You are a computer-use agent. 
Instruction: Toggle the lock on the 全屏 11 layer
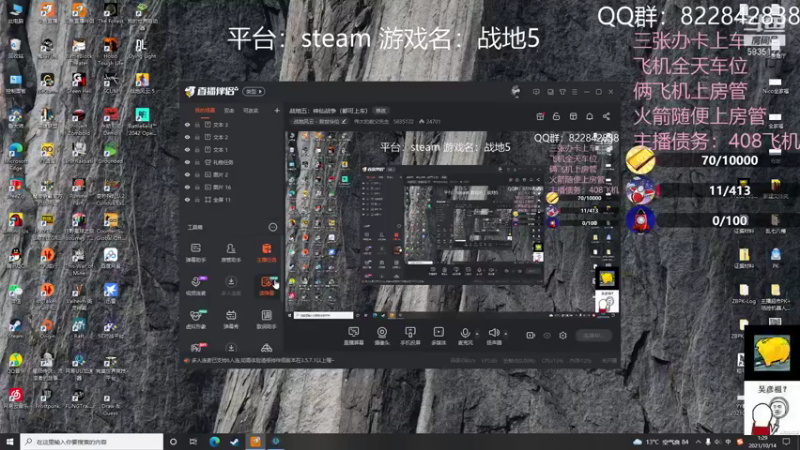pos(197,199)
